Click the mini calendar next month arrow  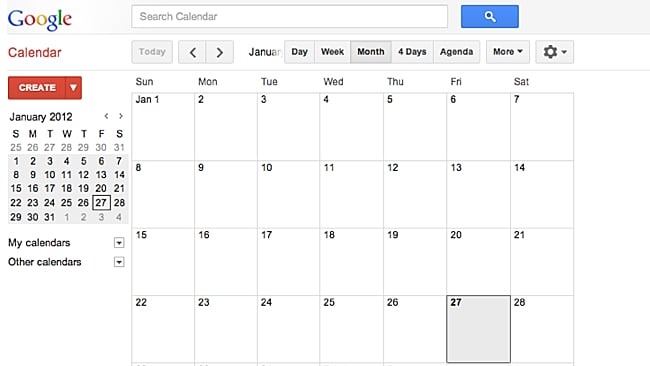click(x=121, y=116)
